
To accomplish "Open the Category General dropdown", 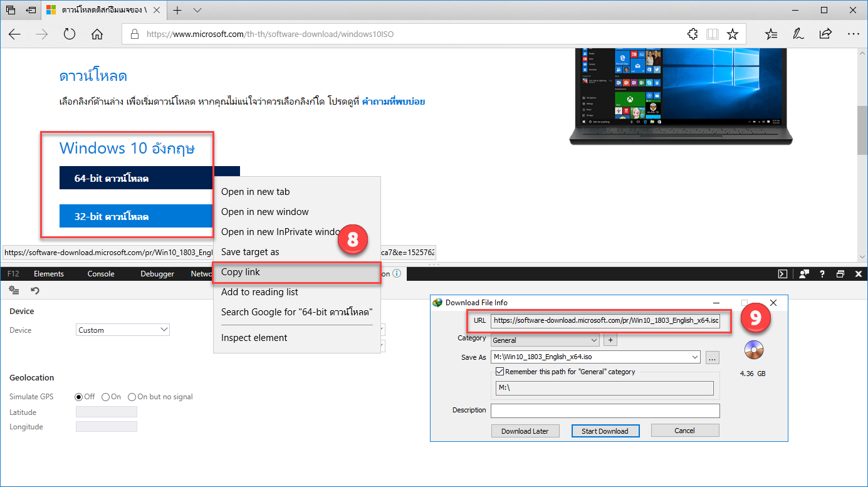I will pos(545,340).
